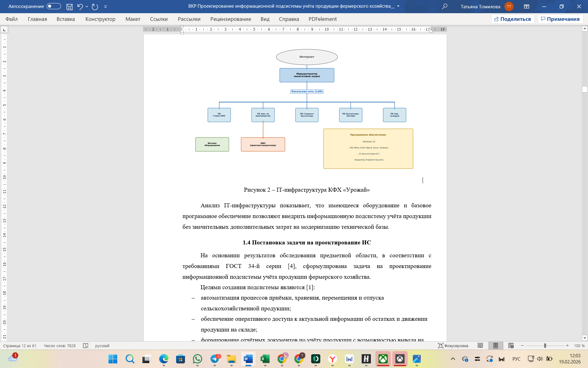Open Excel from the taskbar
The width and height of the screenshot is (588, 368).
point(265,358)
